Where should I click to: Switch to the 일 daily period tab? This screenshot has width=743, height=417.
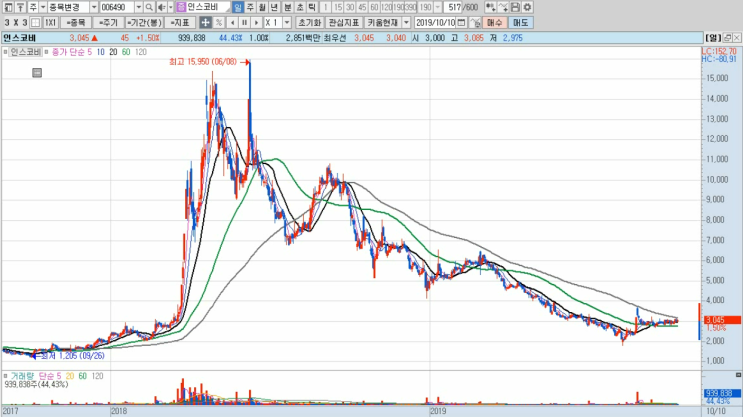click(237, 7)
